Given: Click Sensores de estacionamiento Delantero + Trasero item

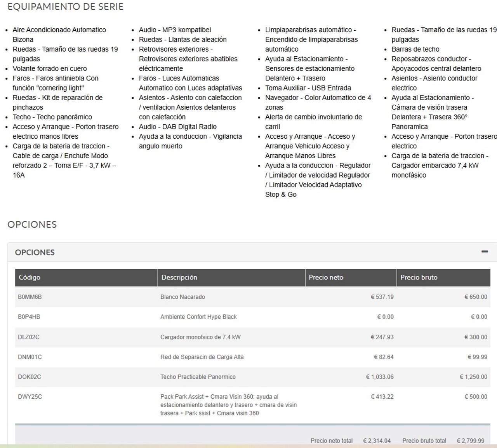Looking at the screenshot, I should (310, 69).
